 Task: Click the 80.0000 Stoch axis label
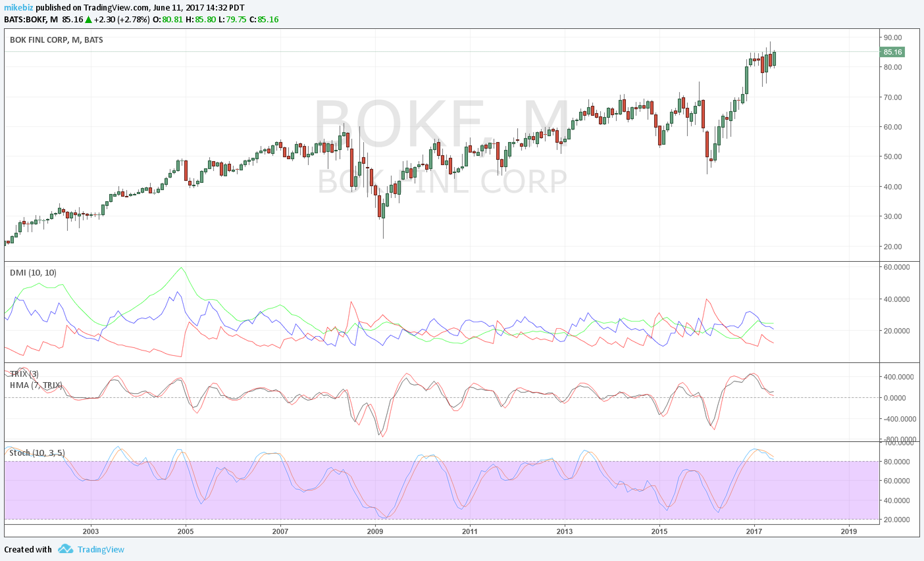pyautogui.click(x=896, y=462)
